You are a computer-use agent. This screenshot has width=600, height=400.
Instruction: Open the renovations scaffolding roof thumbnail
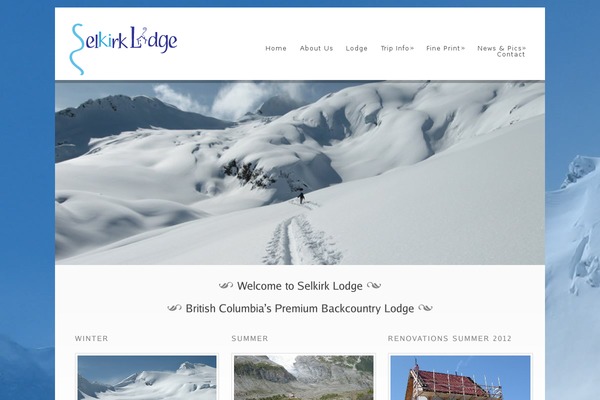click(x=460, y=378)
